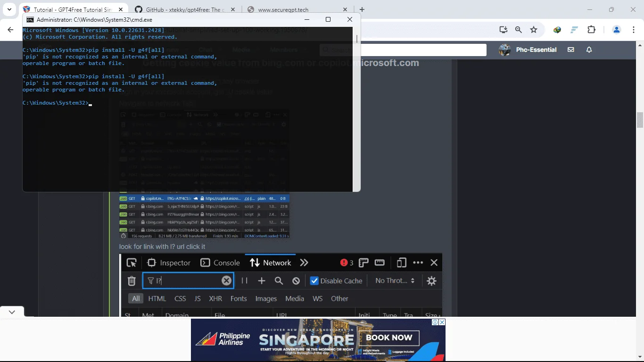The width and height of the screenshot is (644, 362).
Task: Click the cmd.exe vertical scrollbar
Action: pos(357,108)
